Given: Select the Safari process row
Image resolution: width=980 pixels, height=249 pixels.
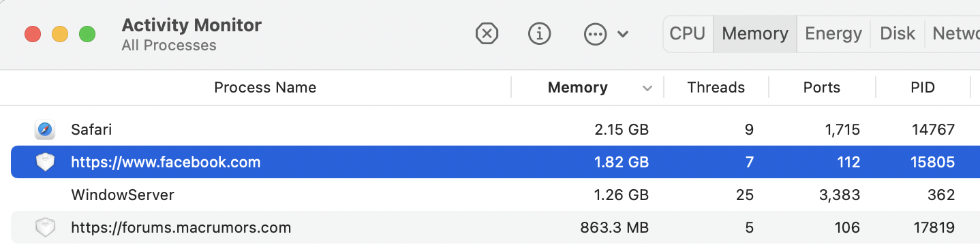Looking at the screenshot, I should (490, 129).
